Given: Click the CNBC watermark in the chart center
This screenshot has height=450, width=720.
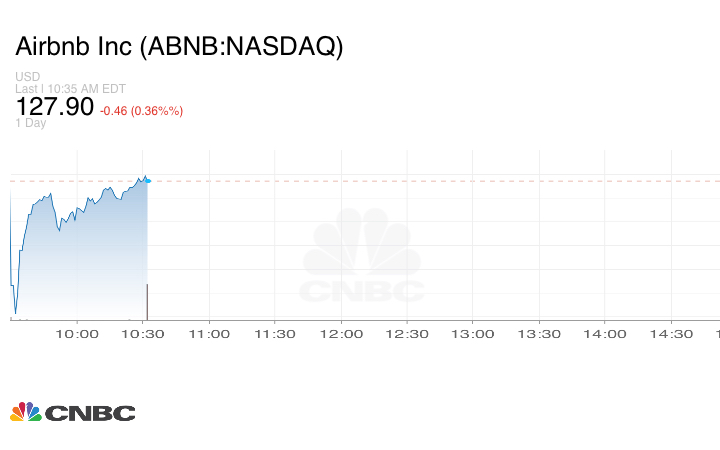Looking at the screenshot, I should [362, 260].
